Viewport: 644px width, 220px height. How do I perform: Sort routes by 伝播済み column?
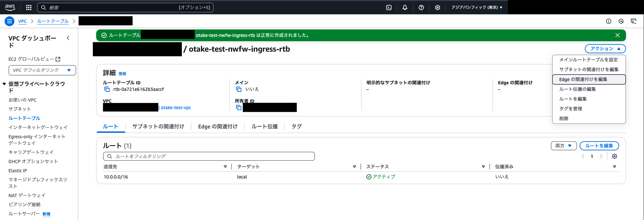pyautogui.click(x=615, y=167)
